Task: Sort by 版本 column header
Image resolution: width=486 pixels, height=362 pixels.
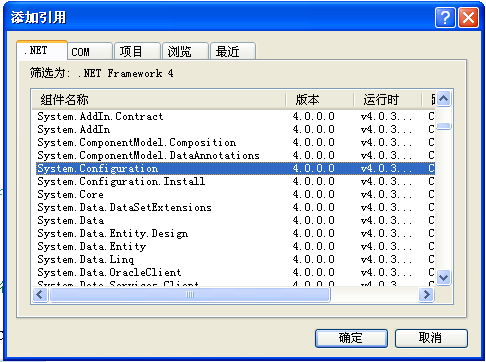Action: point(320,99)
